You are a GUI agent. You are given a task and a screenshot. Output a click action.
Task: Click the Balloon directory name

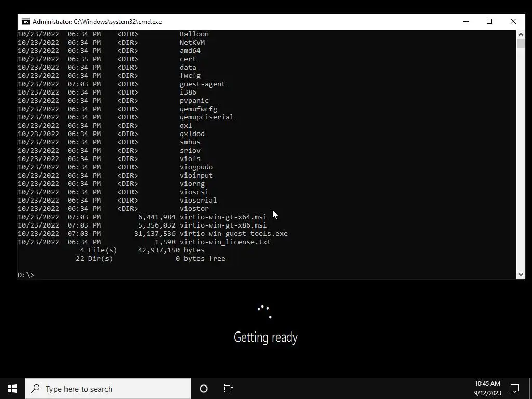(194, 34)
